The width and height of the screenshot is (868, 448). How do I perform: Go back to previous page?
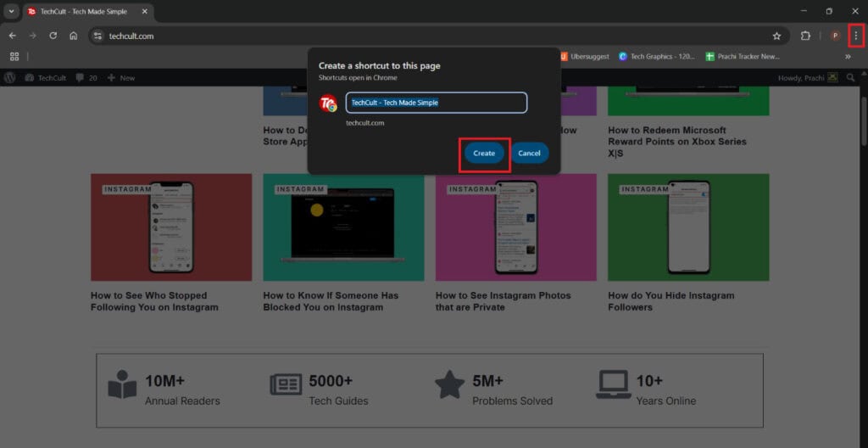pos(12,36)
